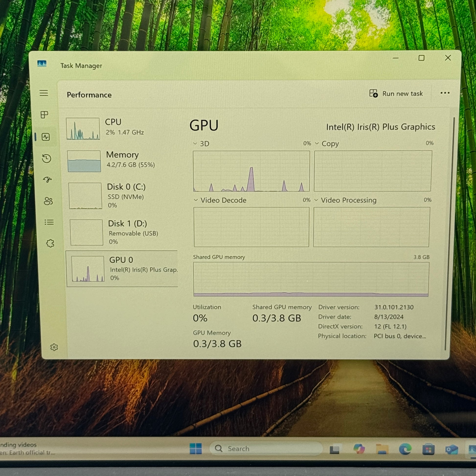Click the Copy engine graph
This screenshot has height=476, width=476.
point(373,171)
